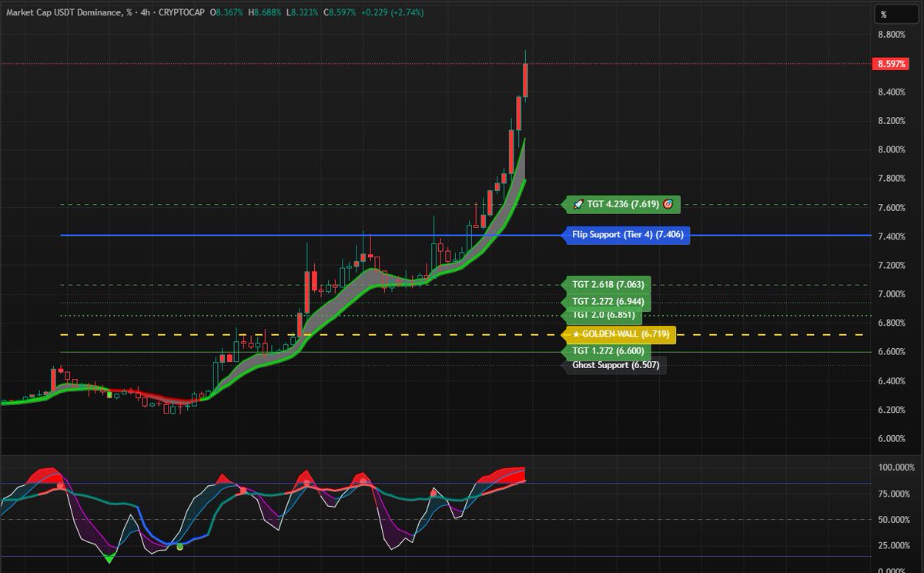
Task: Select the GOLDEN-WALL (6.719) label
Action: [x=620, y=335]
